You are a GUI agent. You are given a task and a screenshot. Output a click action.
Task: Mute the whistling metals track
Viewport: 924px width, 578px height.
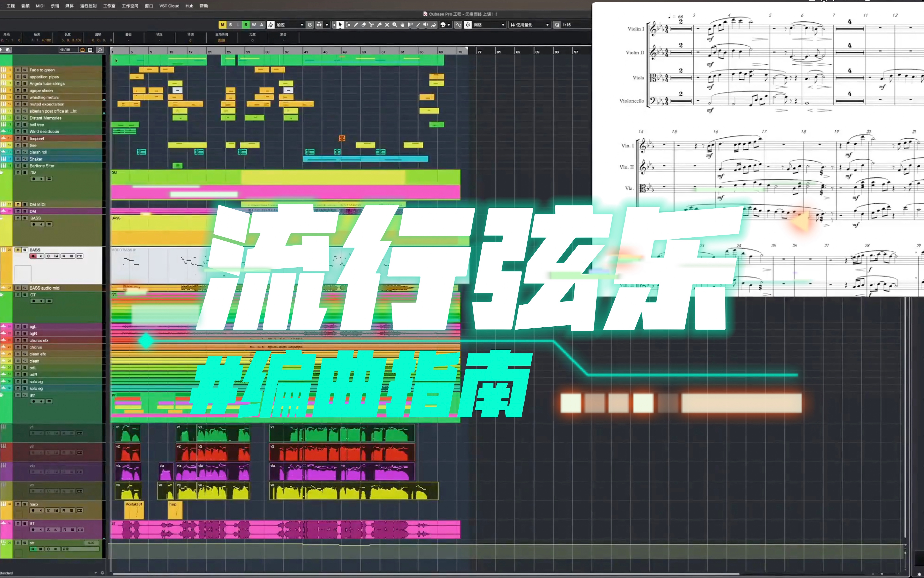click(18, 97)
